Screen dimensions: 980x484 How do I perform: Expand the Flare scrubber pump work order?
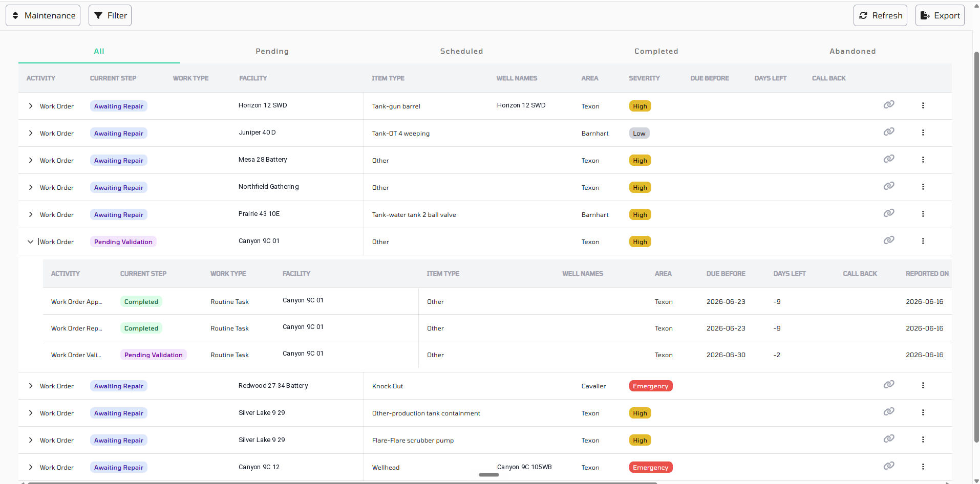pyautogui.click(x=31, y=440)
